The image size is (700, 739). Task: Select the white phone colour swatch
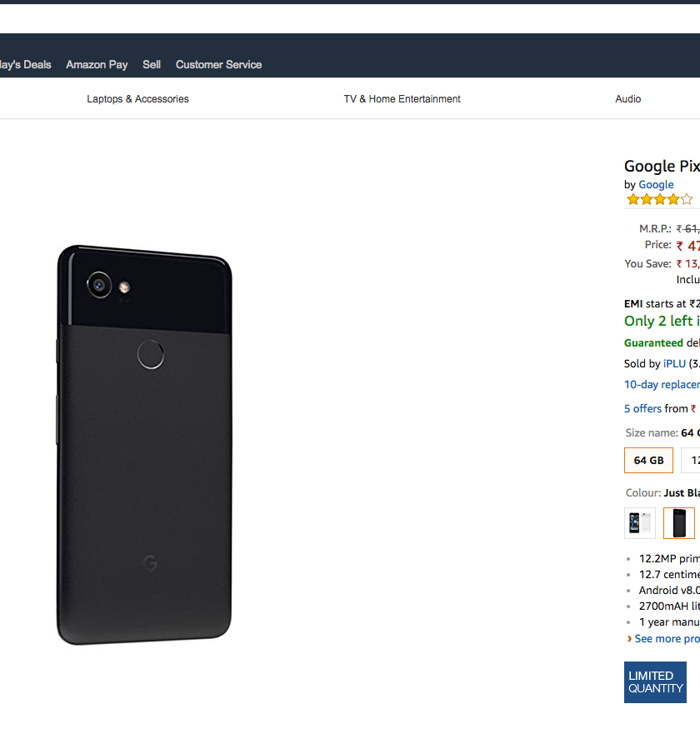pos(640,523)
